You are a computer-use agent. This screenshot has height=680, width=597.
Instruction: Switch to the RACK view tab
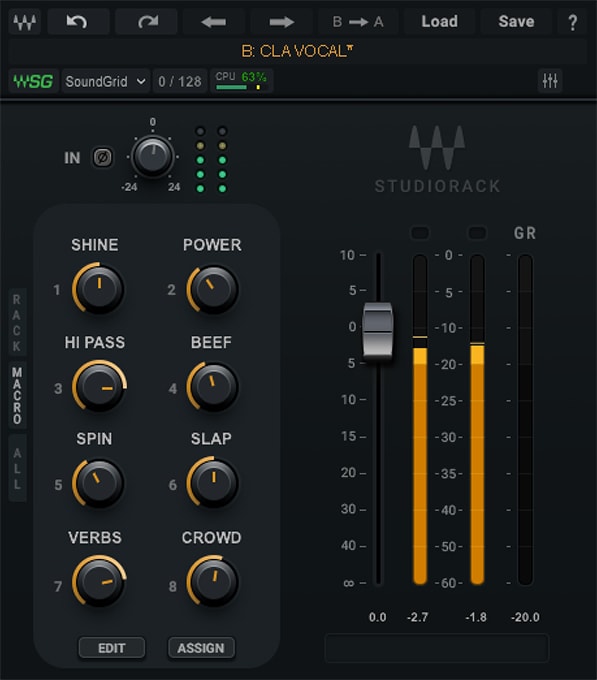click(17, 323)
